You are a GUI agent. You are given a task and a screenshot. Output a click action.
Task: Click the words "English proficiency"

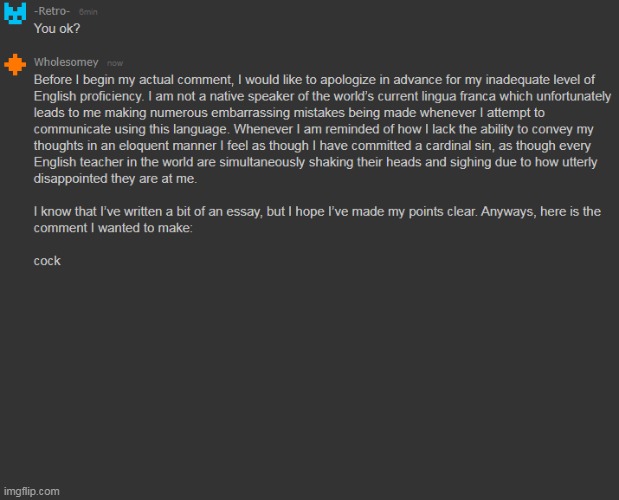point(89,95)
